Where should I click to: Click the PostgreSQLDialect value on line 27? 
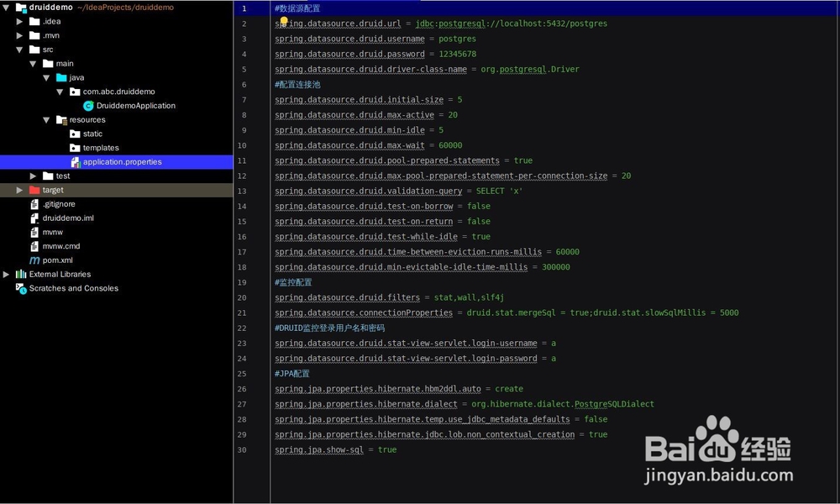pos(563,404)
